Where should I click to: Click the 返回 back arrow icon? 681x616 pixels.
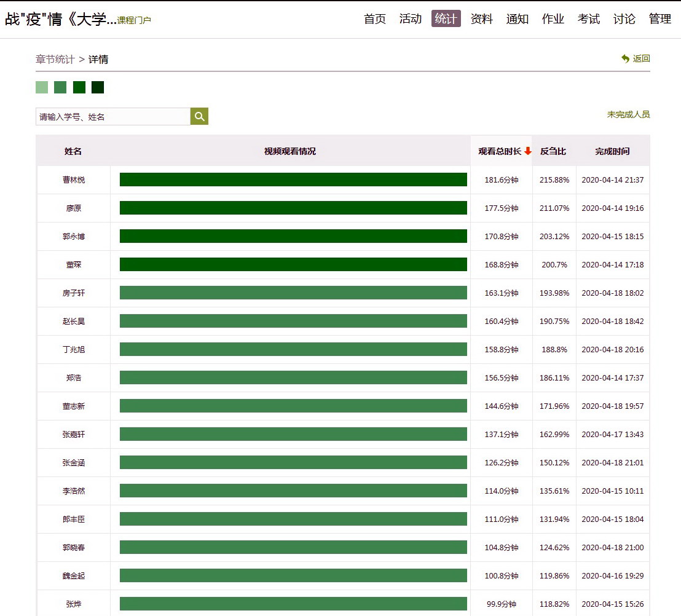pyautogui.click(x=626, y=59)
